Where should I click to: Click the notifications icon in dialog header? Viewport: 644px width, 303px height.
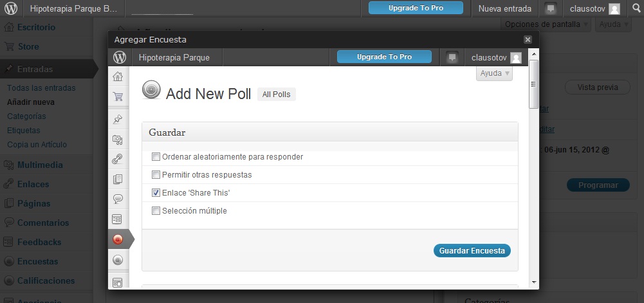452,57
